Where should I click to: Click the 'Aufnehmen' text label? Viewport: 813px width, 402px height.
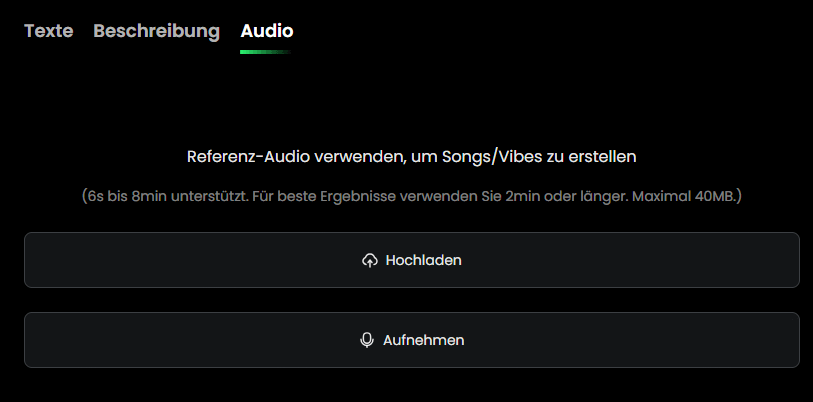(423, 340)
